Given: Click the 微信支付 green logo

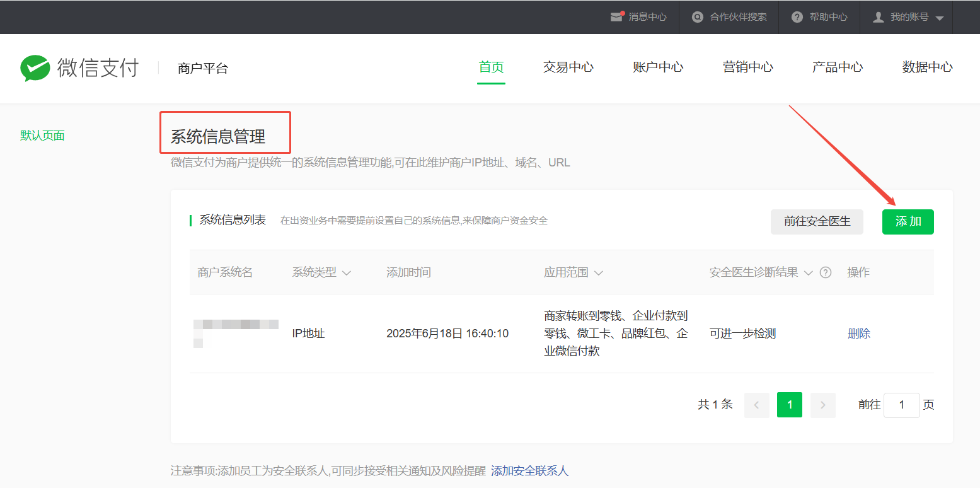Looking at the screenshot, I should (35, 68).
